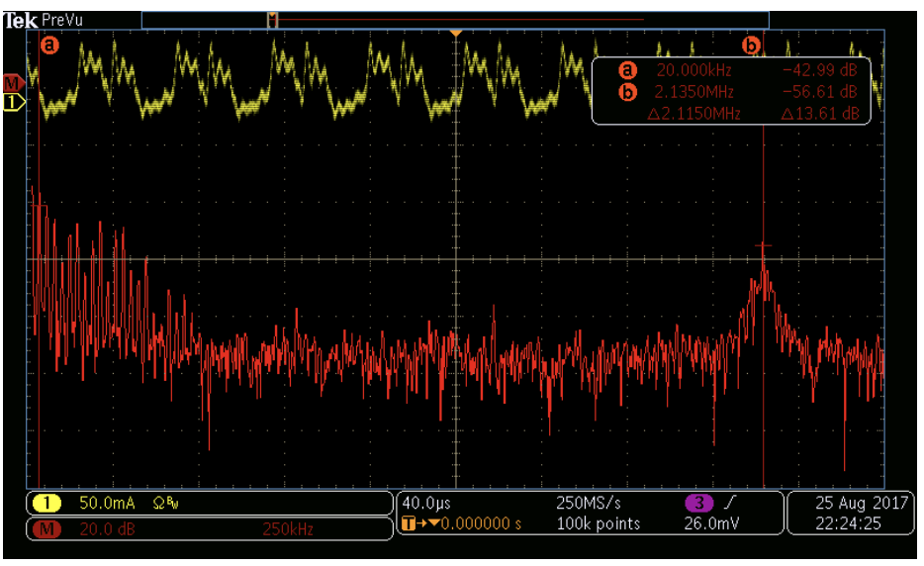Click the Tek logo in the corner

21,19
